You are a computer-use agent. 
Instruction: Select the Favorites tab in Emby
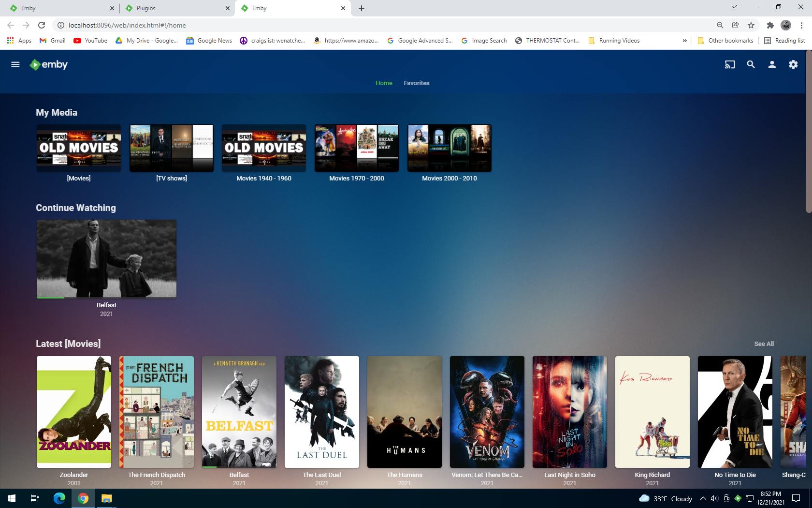pyautogui.click(x=417, y=83)
